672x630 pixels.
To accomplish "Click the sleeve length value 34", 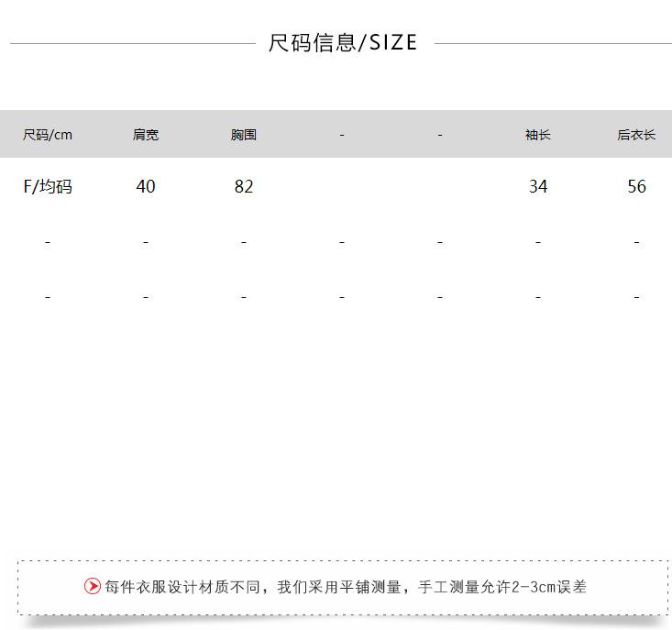I will pos(538,186).
